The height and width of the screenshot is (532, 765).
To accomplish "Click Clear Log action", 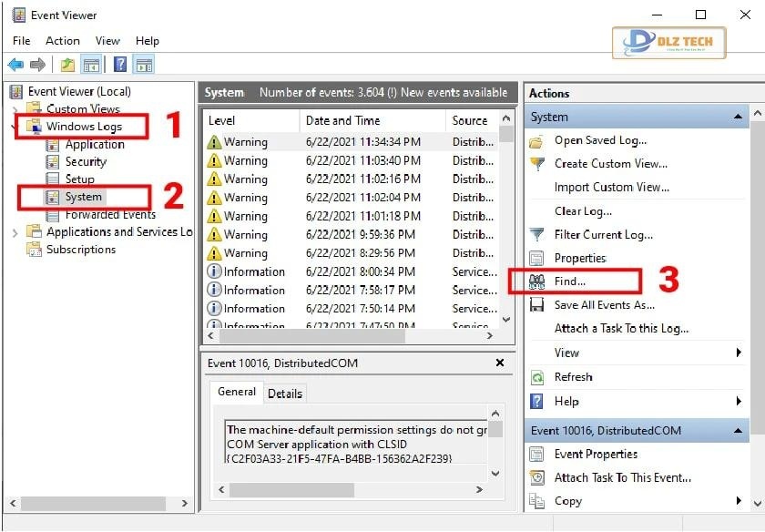I will point(583,210).
